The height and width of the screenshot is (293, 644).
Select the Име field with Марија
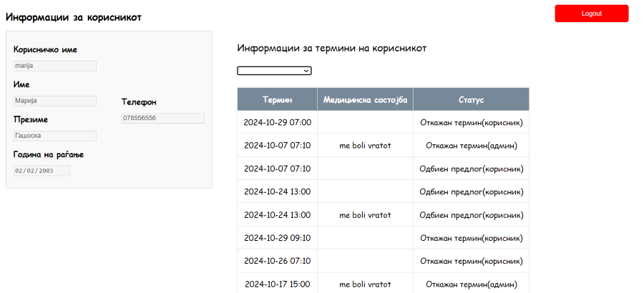pos(54,101)
